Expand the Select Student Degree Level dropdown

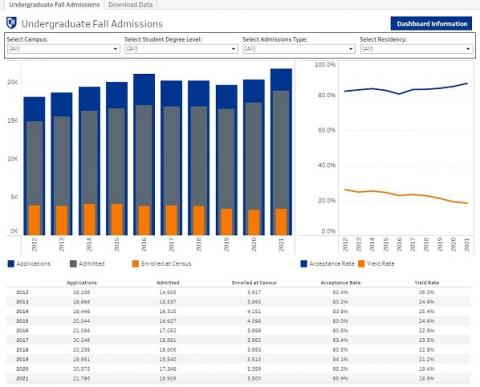[x=181, y=49]
